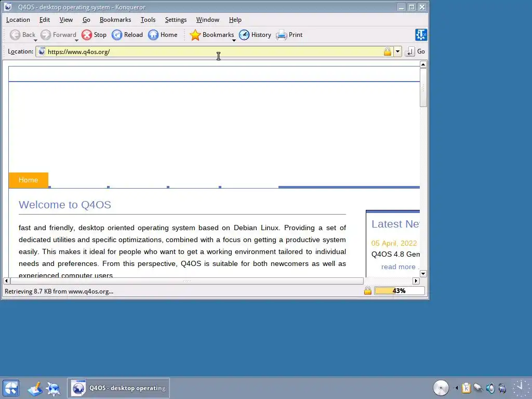Open the window menu icon in title bar
Screen dimensions: 532x399
click(8, 7)
